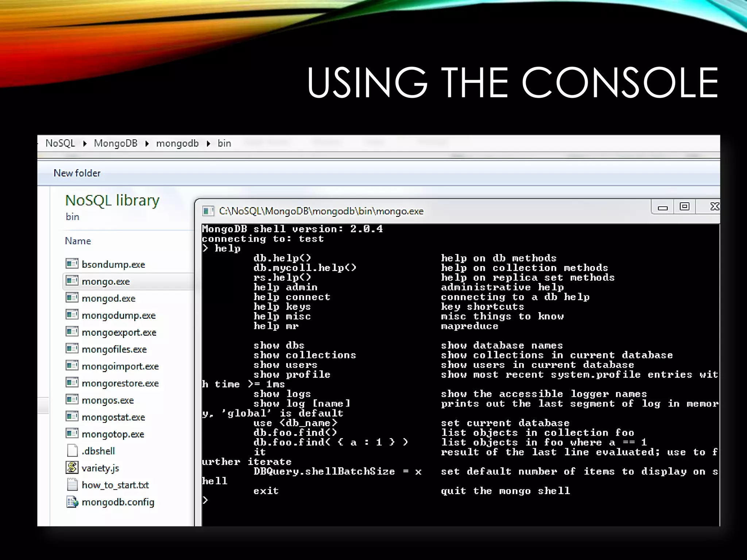Click the NoSQL library heading
Viewport: 747px width, 560px height.
tap(112, 201)
